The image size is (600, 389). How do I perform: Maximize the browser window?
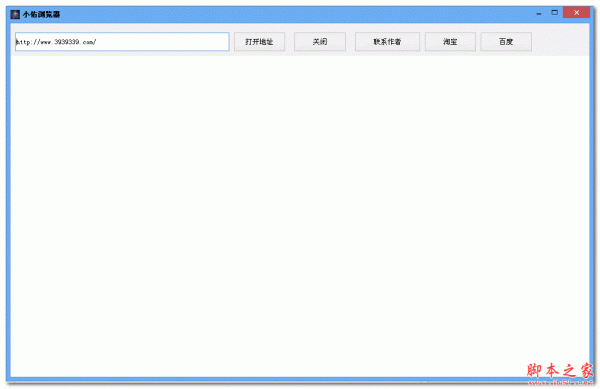554,13
